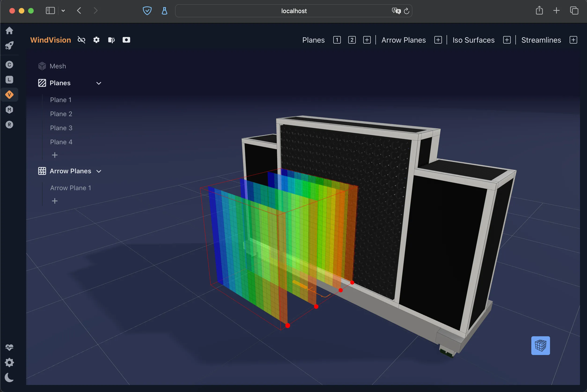Image resolution: width=587 pixels, height=392 pixels.
Task: Click the red handle at bottom of box
Action: [x=288, y=325]
